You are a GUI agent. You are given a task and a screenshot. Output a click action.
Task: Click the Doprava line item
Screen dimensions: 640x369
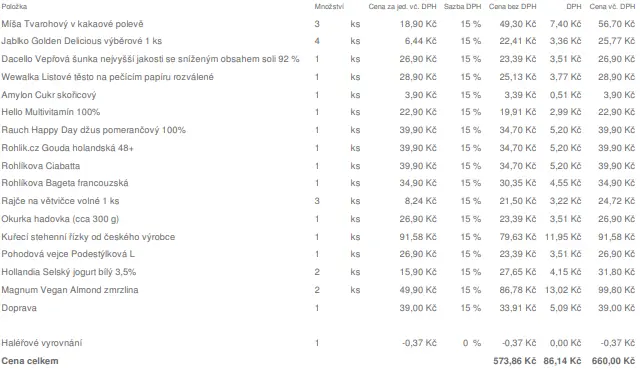coord(19,308)
